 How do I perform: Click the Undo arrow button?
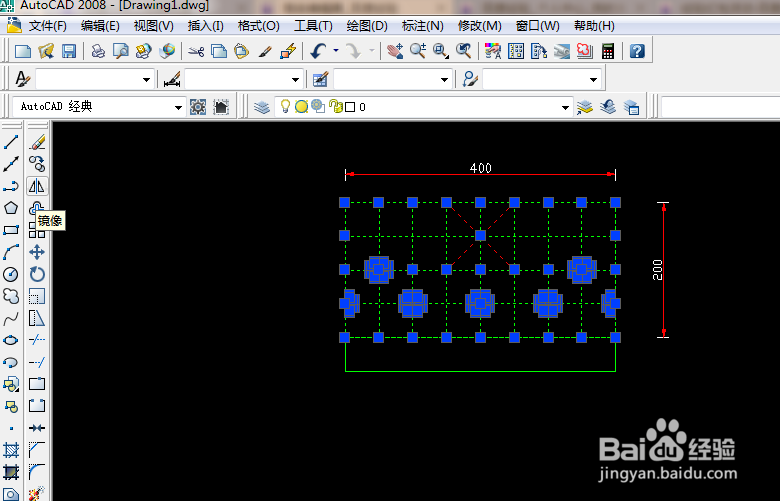[318, 51]
